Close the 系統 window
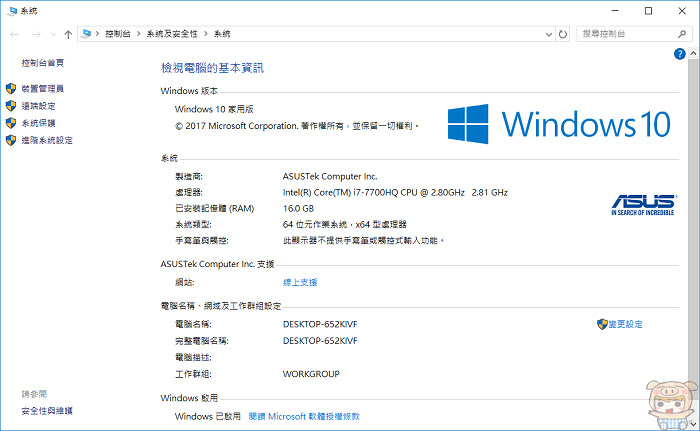The width and height of the screenshot is (700, 431). 682,11
